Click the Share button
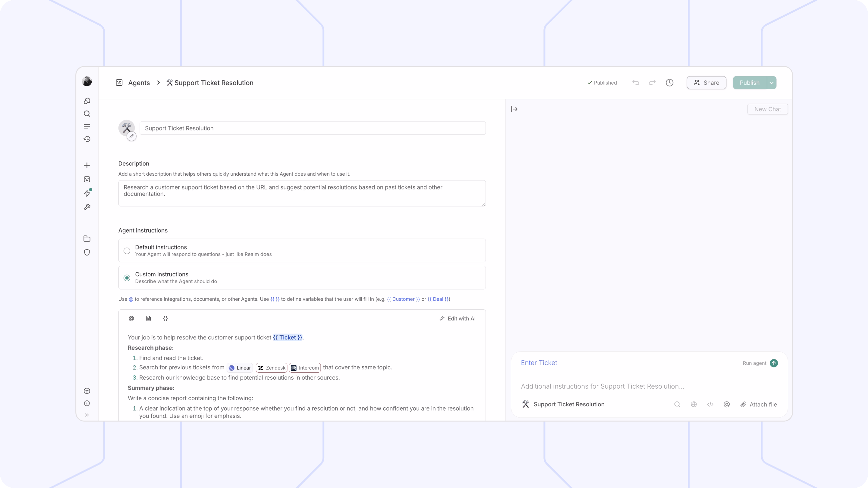Screen dimensions: 868x488 click(706, 83)
